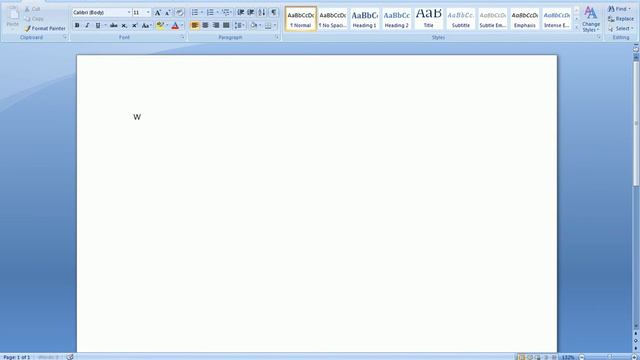
Task: Open the Change Styles menu
Action: click(591, 19)
